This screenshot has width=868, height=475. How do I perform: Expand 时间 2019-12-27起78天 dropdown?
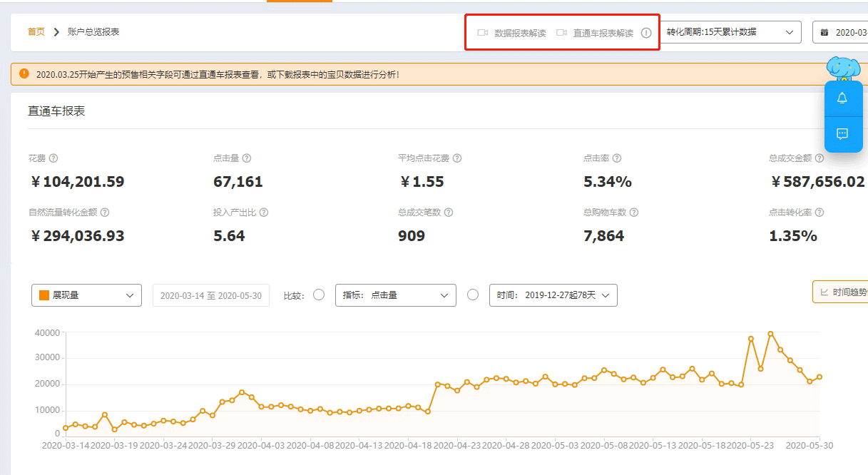tap(553, 295)
